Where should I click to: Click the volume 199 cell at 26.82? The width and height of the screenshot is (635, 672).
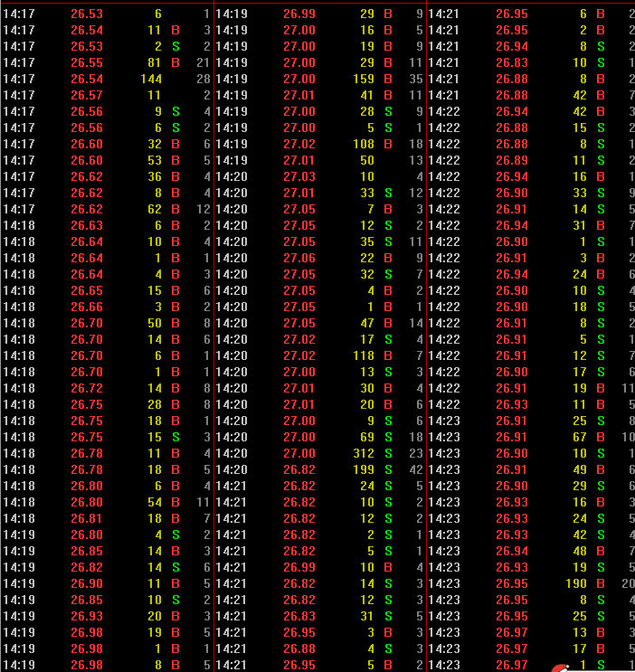pyautogui.click(x=364, y=469)
